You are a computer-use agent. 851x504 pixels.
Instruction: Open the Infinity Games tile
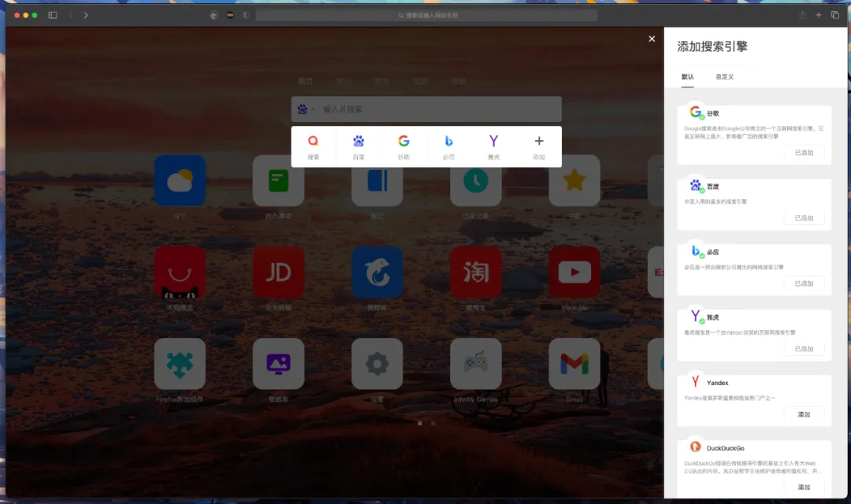[475, 364]
